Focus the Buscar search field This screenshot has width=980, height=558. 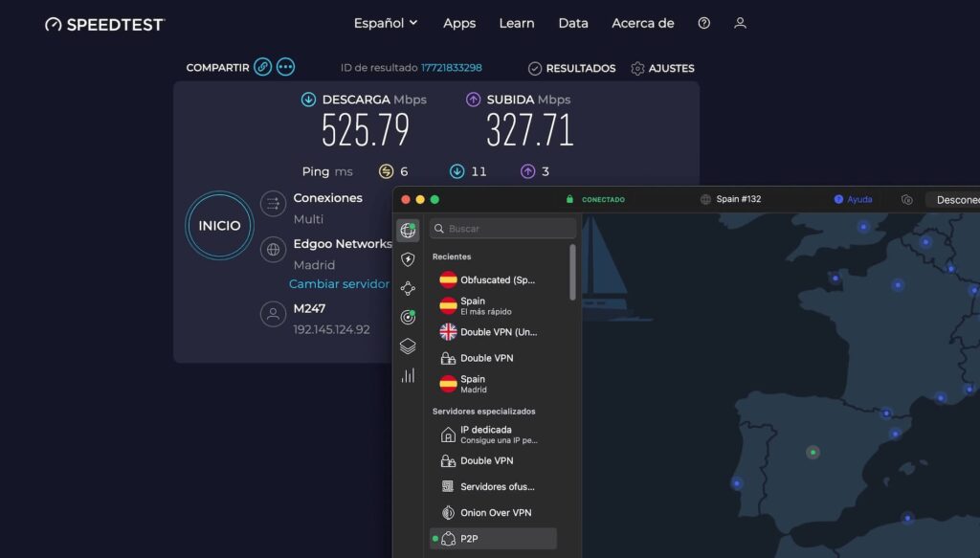pyautogui.click(x=502, y=229)
